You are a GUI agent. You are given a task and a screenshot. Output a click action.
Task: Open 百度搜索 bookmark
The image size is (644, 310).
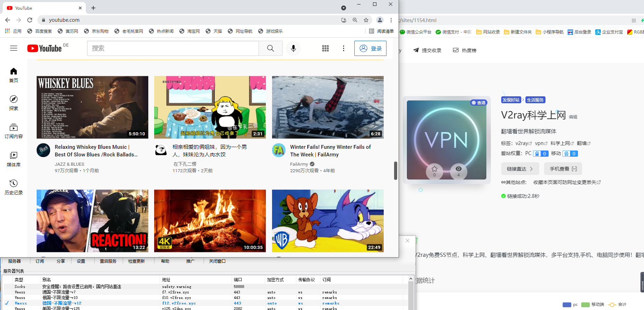40,31
